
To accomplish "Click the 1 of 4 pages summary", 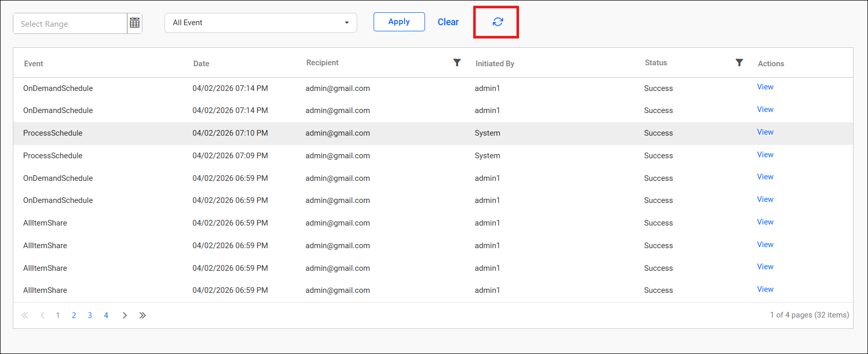I will click(x=809, y=315).
